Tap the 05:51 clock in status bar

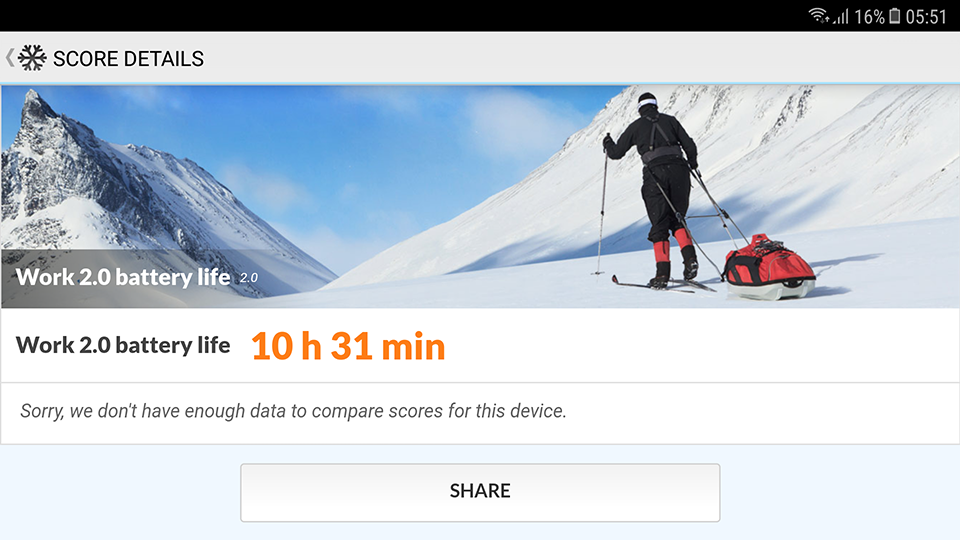[x=926, y=17]
